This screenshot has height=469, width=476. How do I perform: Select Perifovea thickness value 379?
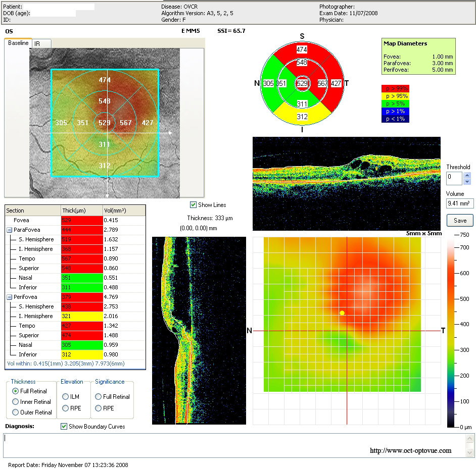82,297
